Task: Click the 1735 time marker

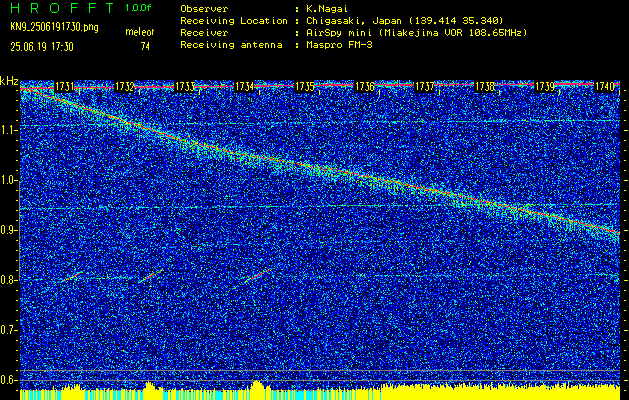Action: [304, 87]
